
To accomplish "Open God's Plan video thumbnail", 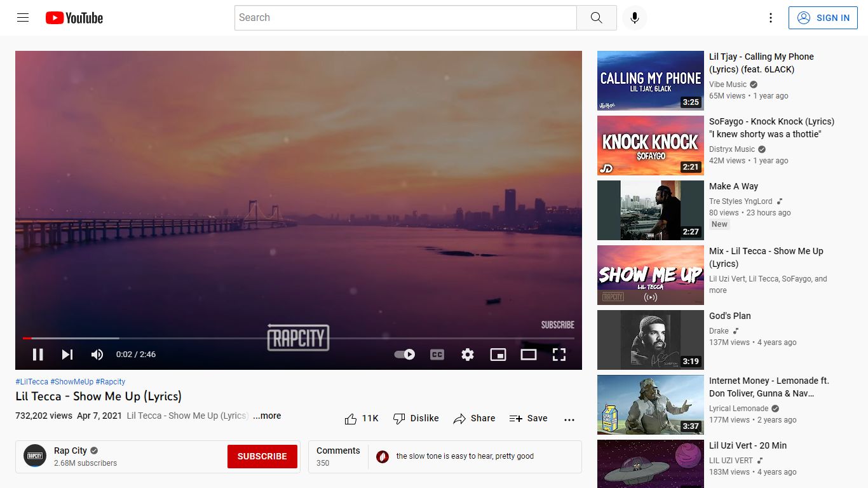I will click(651, 340).
